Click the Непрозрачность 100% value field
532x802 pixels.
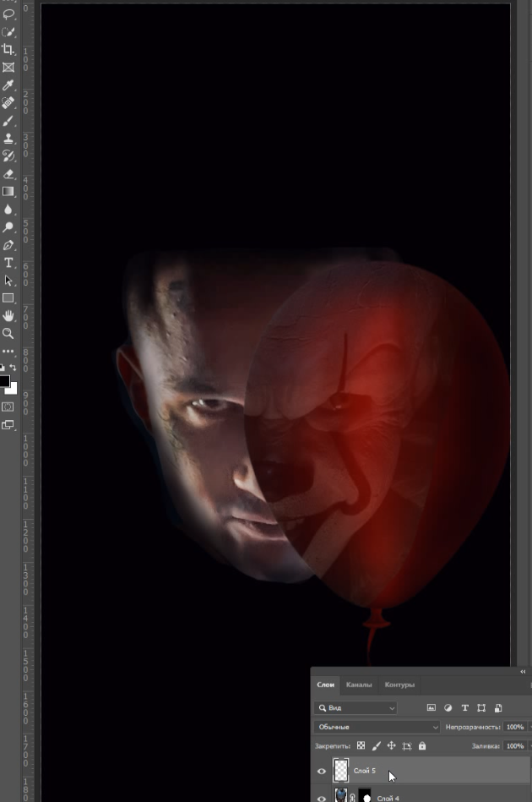coord(514,727)
